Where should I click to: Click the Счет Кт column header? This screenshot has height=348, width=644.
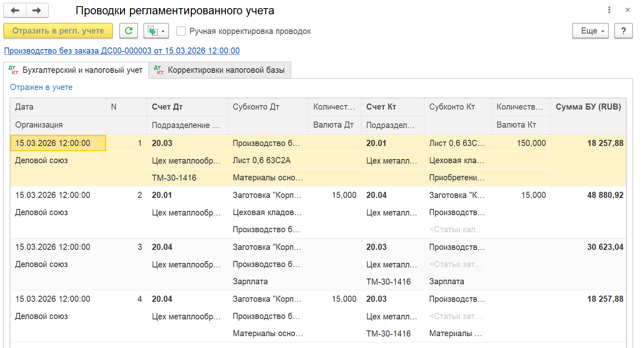[392, 107]
